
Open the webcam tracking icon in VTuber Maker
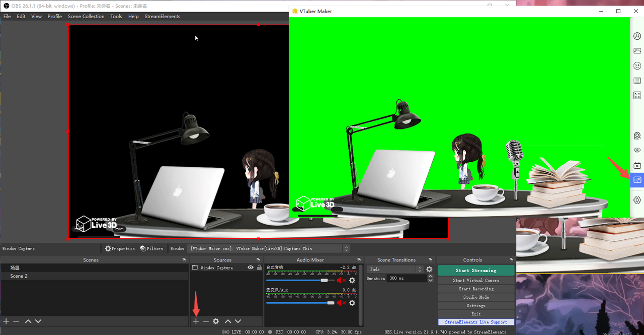637,136
